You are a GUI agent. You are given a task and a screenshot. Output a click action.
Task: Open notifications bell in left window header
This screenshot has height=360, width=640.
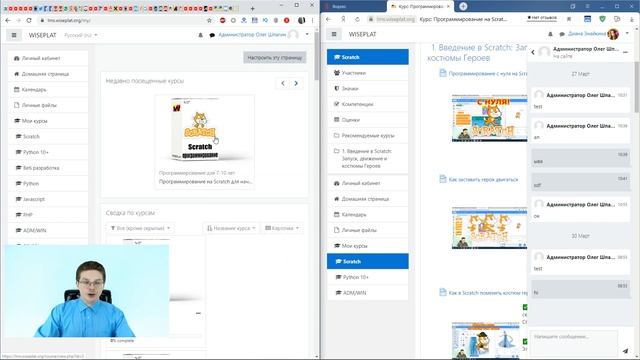tap(200, 35)
